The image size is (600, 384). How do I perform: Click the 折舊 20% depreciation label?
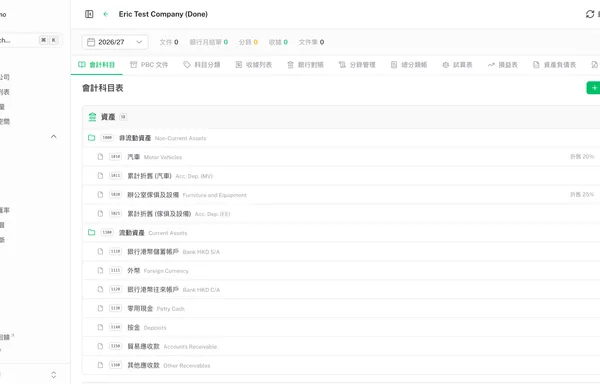click(x=582, y=157)
